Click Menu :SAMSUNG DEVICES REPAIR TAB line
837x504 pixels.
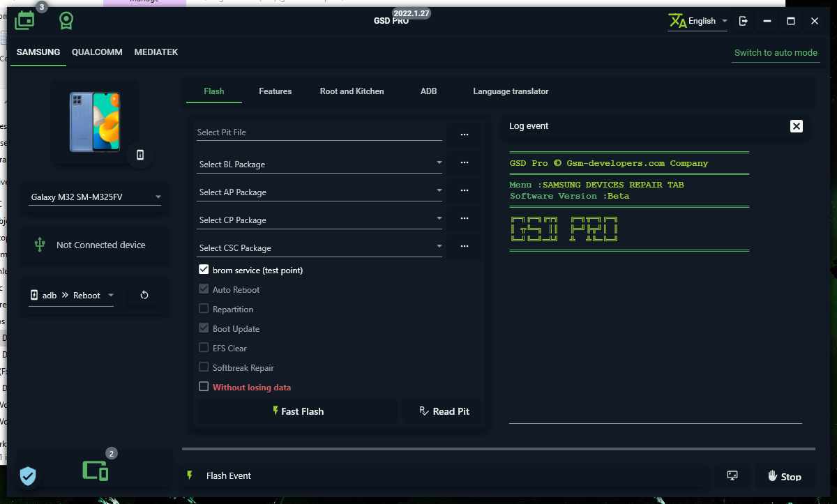596,185
